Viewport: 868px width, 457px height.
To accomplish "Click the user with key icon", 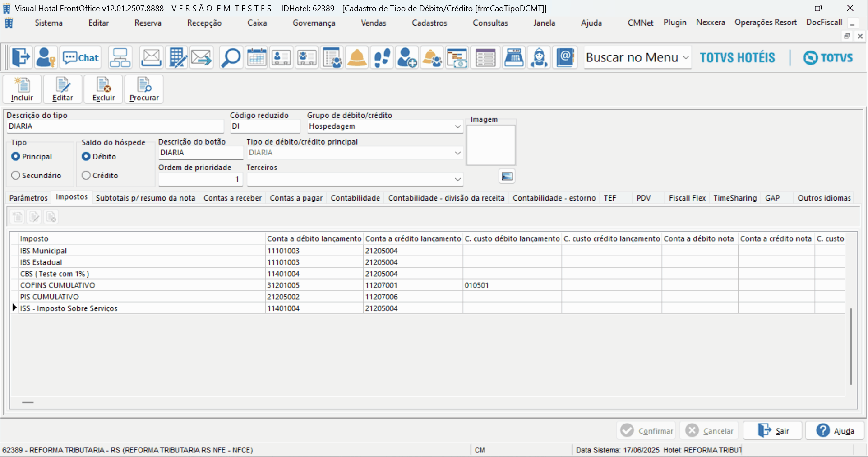I will coord(45,58).
